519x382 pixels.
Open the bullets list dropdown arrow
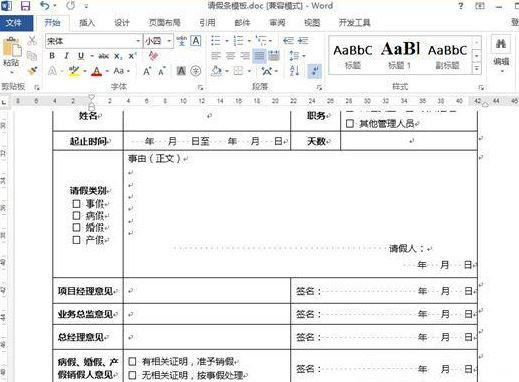point(227,41)
